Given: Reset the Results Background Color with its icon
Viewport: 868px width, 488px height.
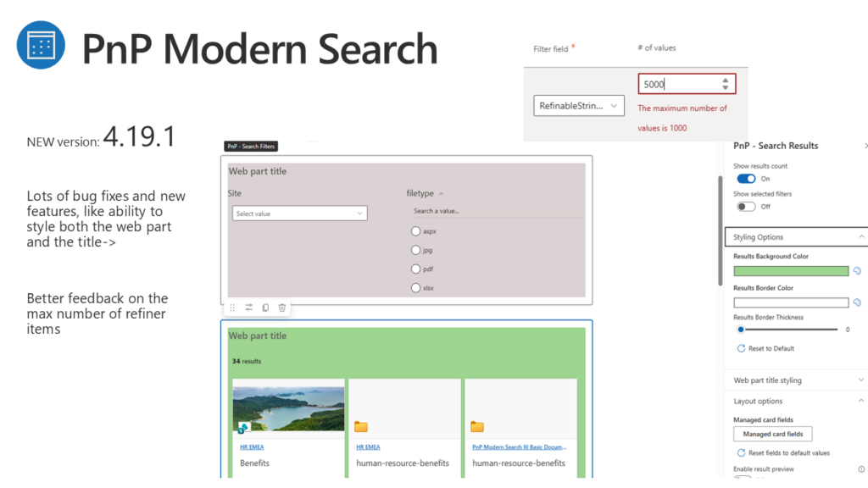Looking at the screenshot, I should (857, 271).
